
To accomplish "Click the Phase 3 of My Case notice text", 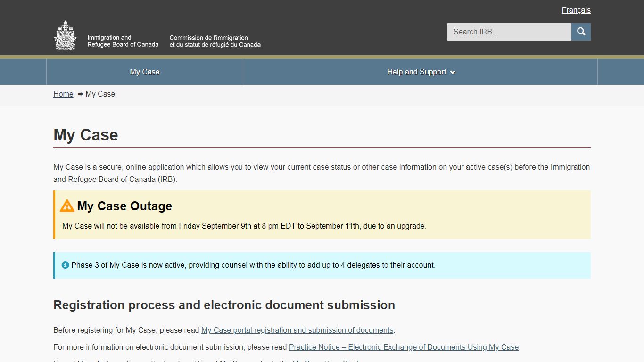I will pos(254,265).
